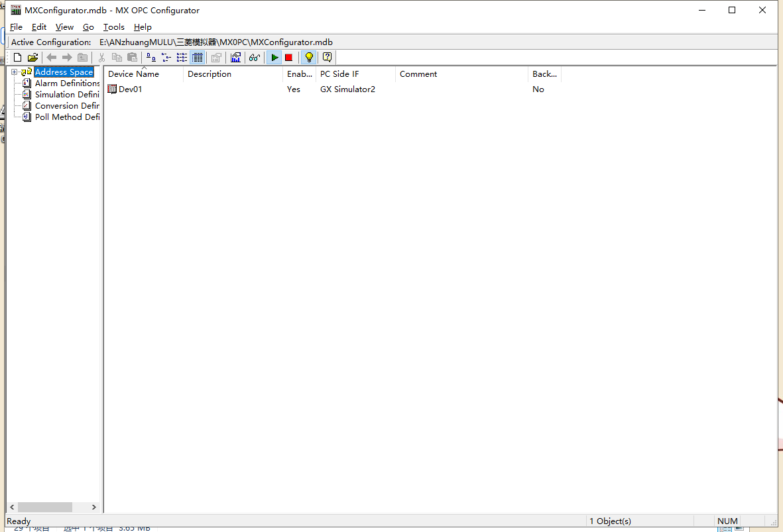Toggle the details view icon
The width and height of the screenshot is (783, 532).
tap(198, 58)
